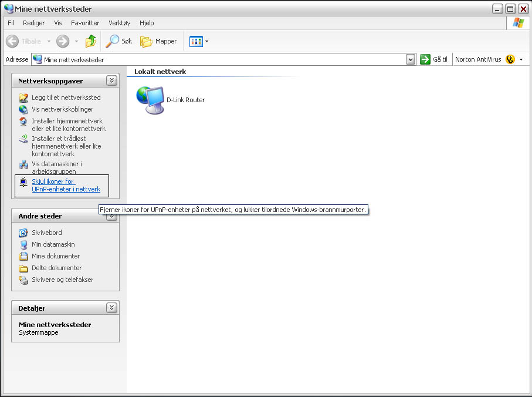Open the views dropdown arrow
The image size is (532, 397).
[206, 42]
